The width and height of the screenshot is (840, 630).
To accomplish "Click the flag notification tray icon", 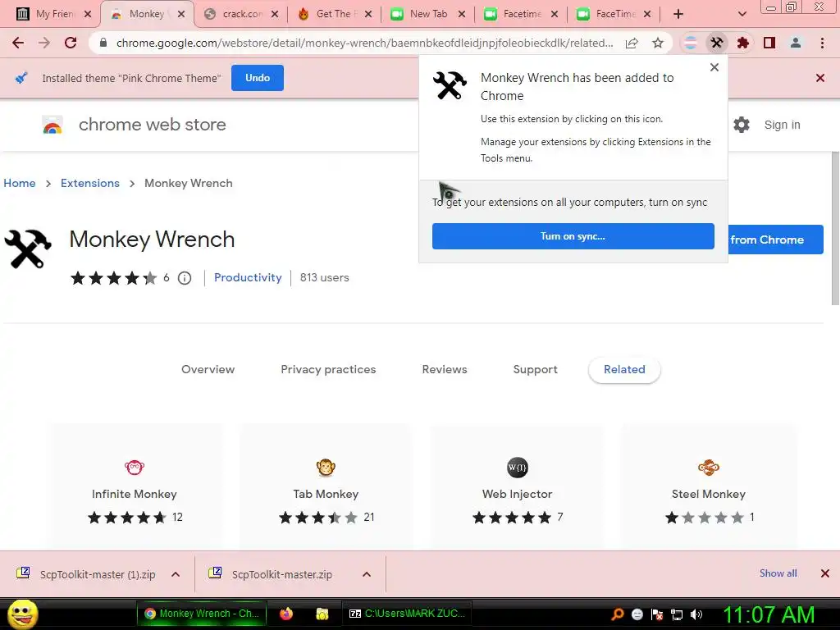I will [x=657, y=614].
